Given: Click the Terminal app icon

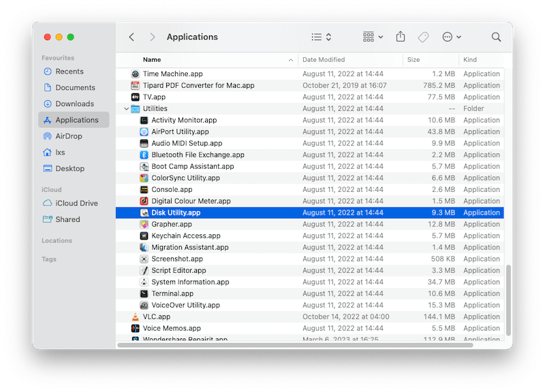Looking at the screenshot, I should 144,294.
